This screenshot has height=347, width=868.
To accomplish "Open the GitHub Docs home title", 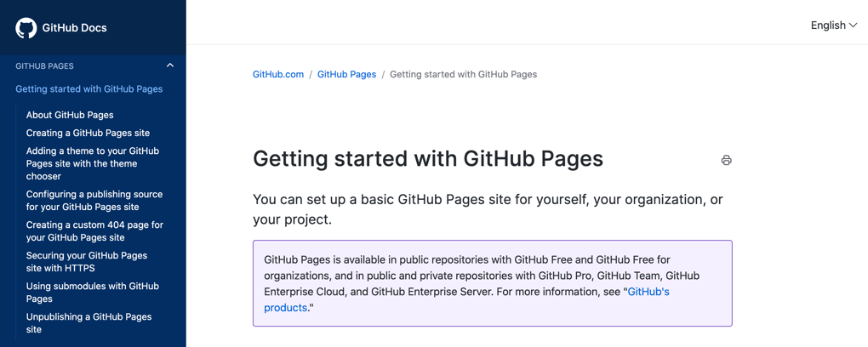I will [x=74, y=28].
